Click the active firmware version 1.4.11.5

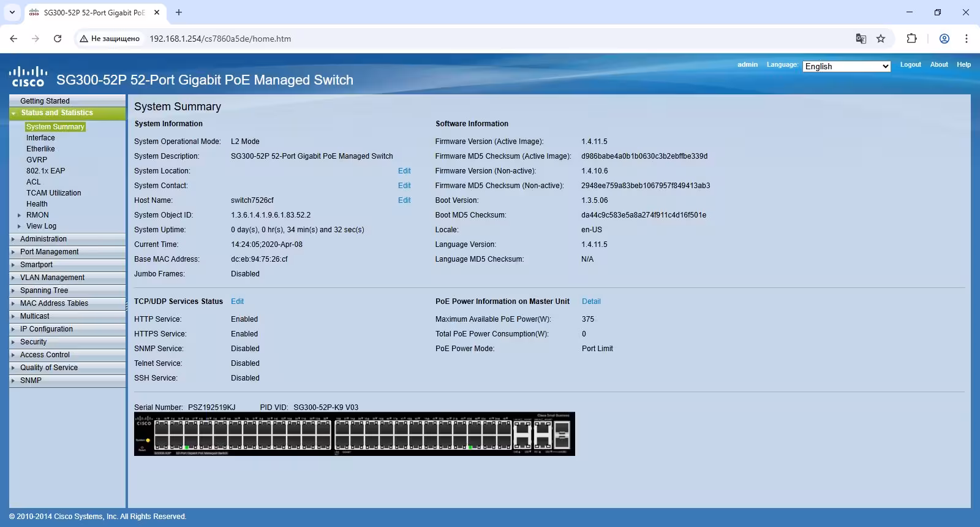[594, 142]
